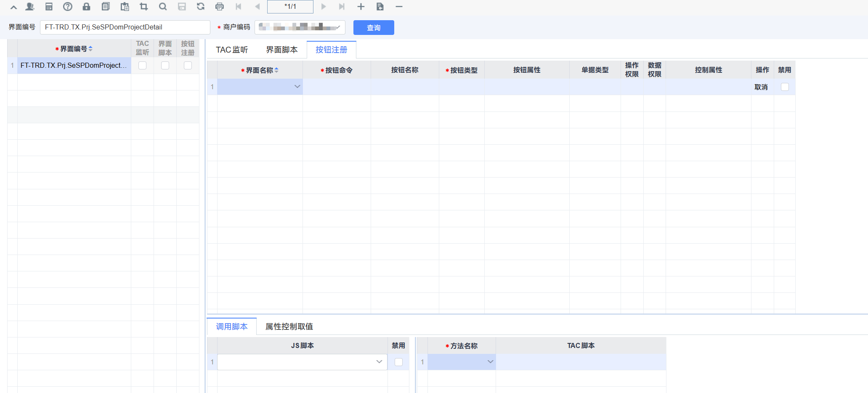868x393 pixels.
Task: Switch to the 界面脚本 tab
Action: (x=282, y=50)
